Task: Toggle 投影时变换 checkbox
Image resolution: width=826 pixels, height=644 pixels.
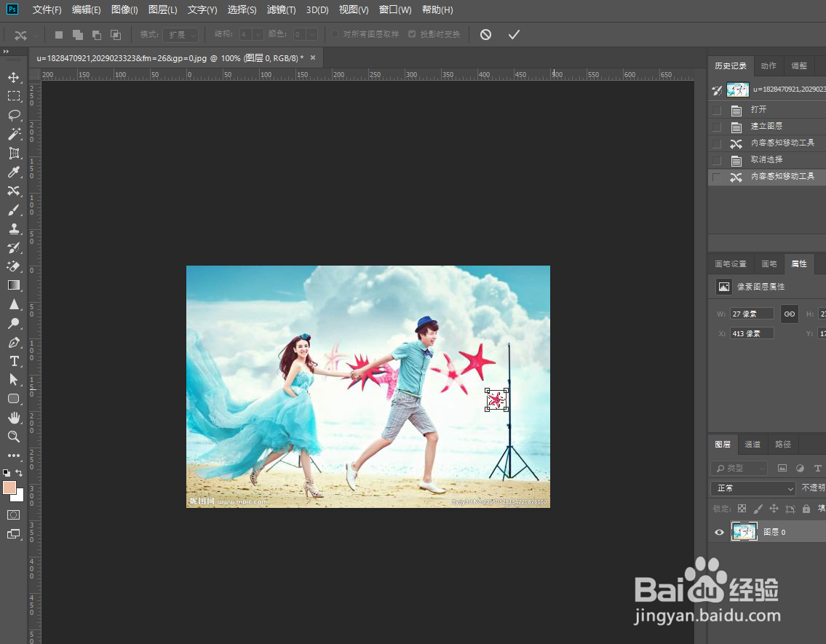Action: 412,34
